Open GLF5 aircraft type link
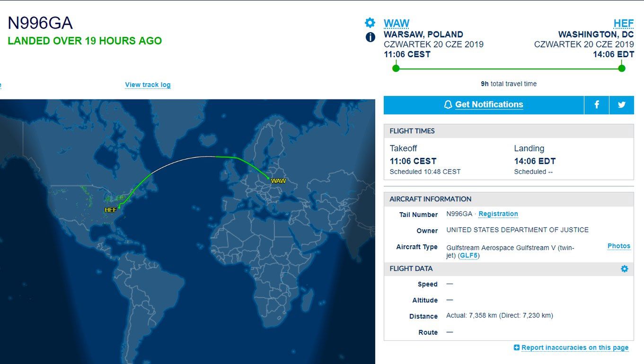This screenshot has width=644, height=364. [468, 256]
